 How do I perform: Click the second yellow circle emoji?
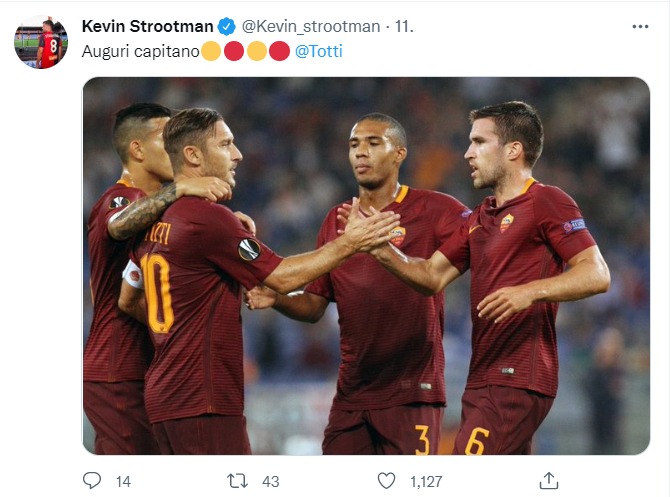coord(257,50)
